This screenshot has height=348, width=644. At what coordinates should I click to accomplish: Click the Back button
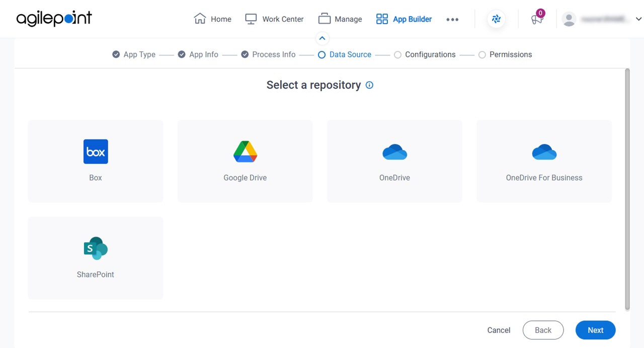coord(543,330)
